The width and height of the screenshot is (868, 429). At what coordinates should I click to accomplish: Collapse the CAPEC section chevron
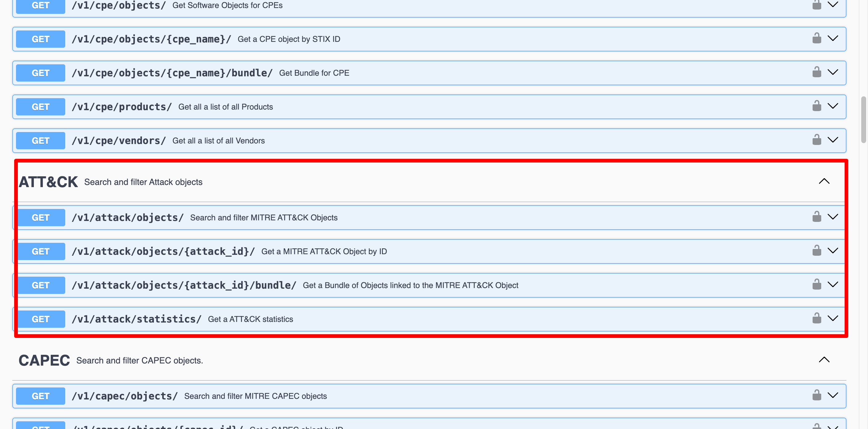[x=824, y=359]
